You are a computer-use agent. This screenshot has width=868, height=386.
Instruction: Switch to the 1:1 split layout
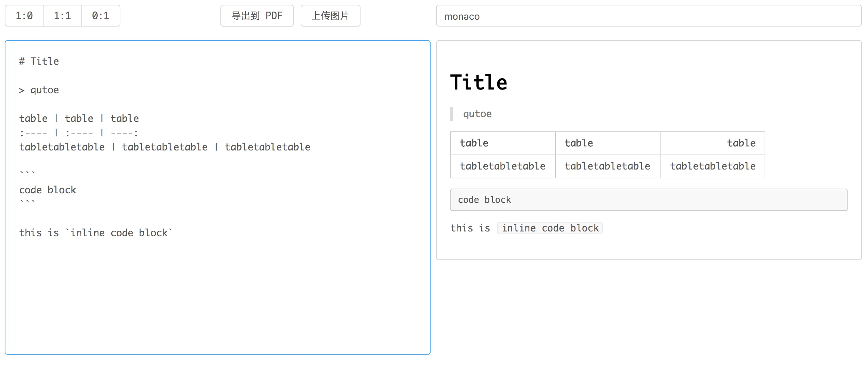click(x=62, y=16)
